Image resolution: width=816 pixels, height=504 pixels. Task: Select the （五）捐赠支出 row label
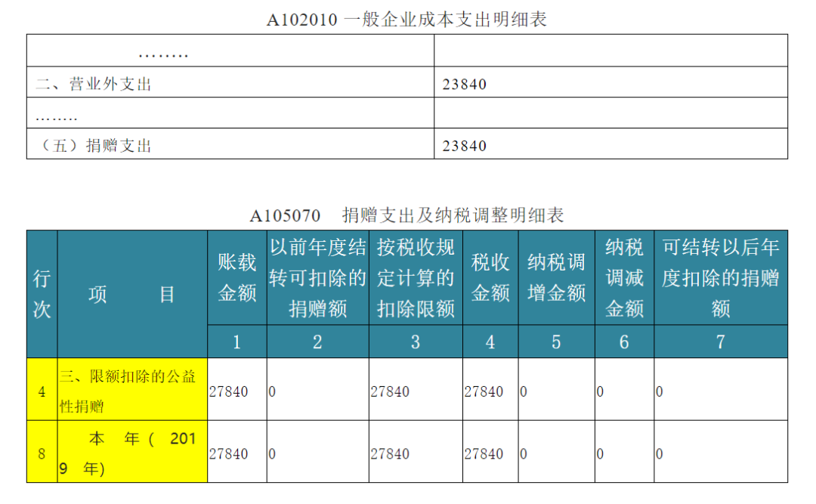(x=95, y=145)
